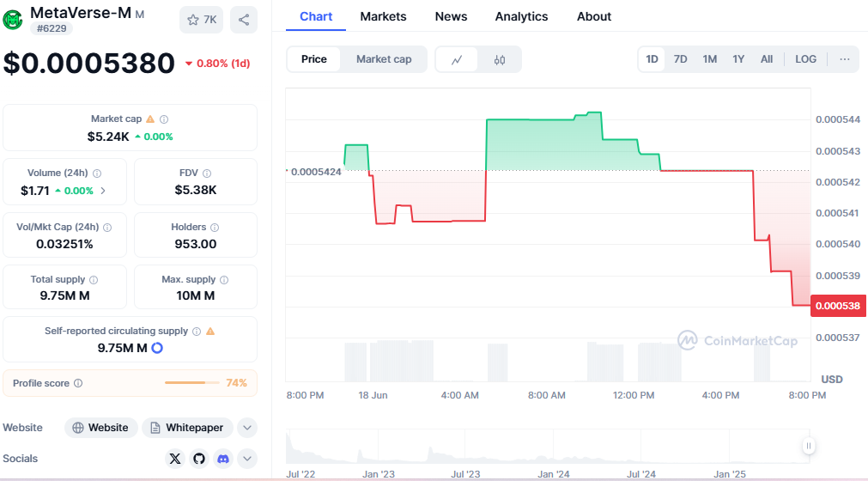
Task: Open the Markets tab
Action: tap(383, 16)
